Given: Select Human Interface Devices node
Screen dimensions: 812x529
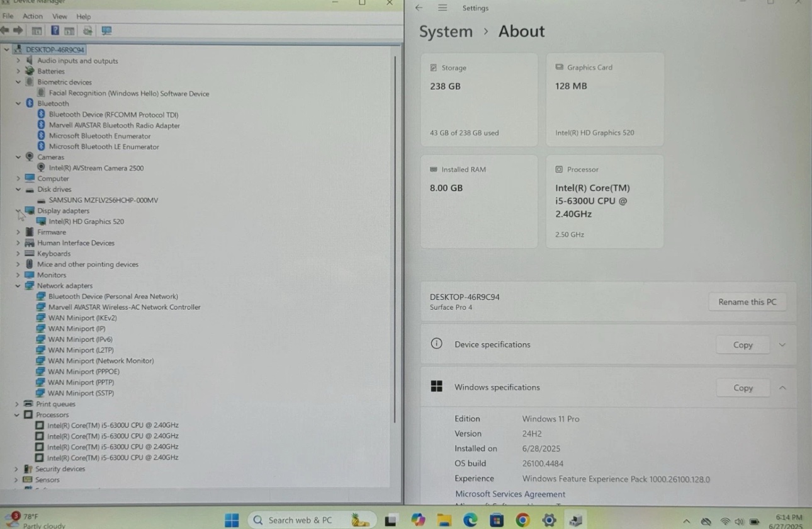Looking at the screenshot, I should (x=76, y=242).
